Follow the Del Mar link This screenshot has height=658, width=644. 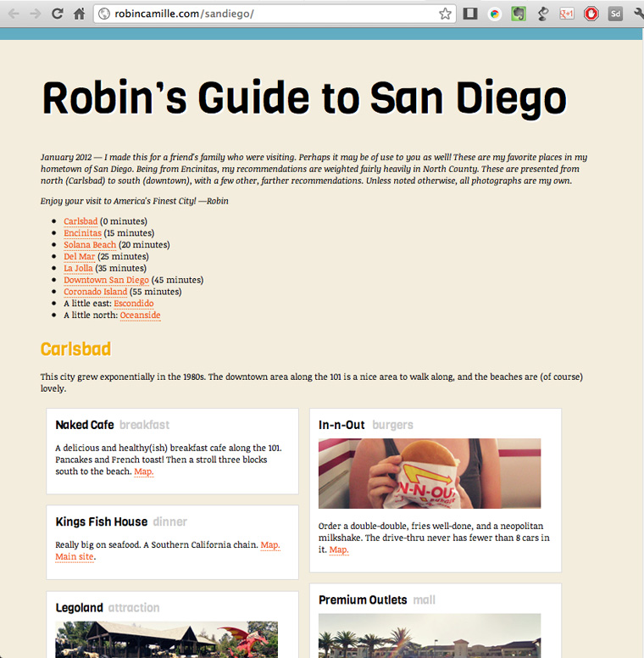pyautogui.click(x=80, y=256)
